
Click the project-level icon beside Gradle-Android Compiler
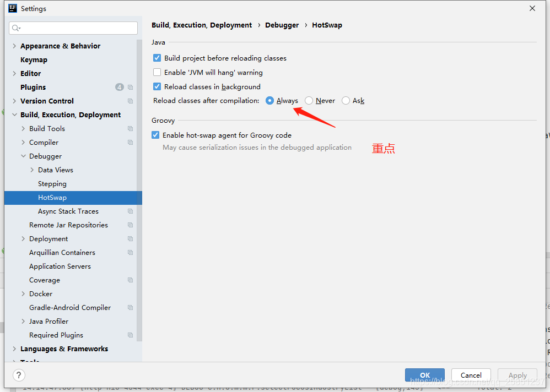click(130, 308)
